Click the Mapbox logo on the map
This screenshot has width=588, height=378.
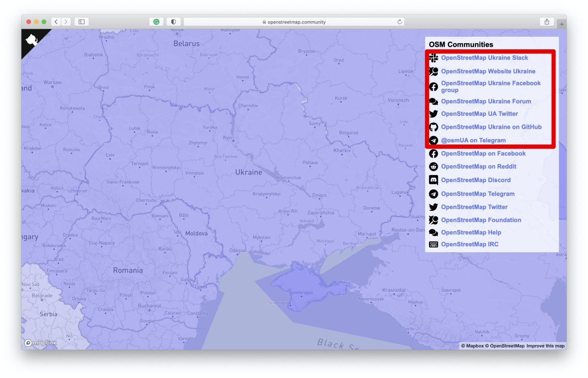(40, 343)
